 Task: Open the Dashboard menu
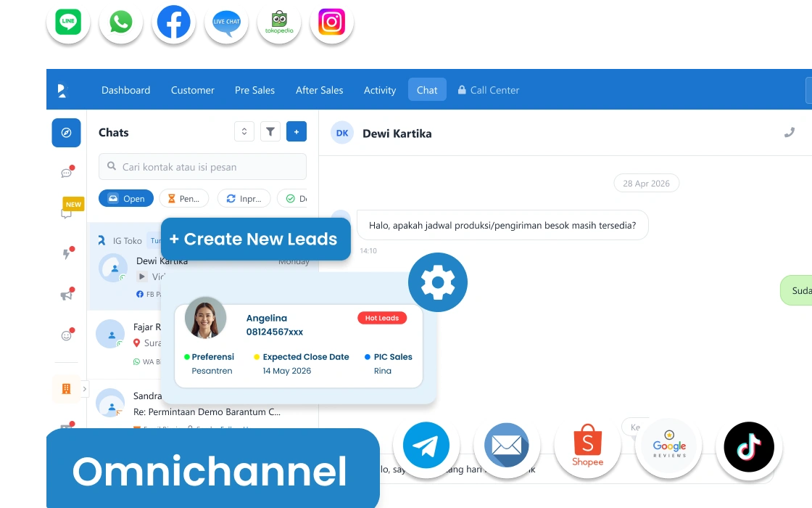pyautogui.click(x=126, y=90)
